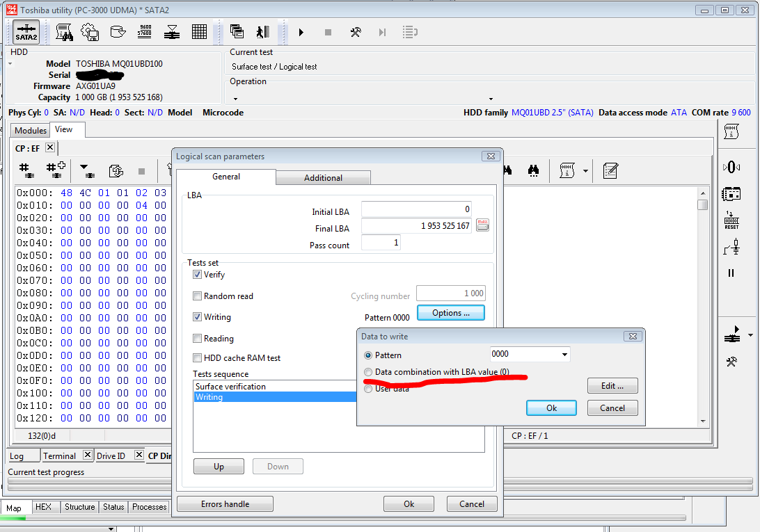
Task: Click the drive-with-arrow toolbar icon
Action: coord(118,33)
